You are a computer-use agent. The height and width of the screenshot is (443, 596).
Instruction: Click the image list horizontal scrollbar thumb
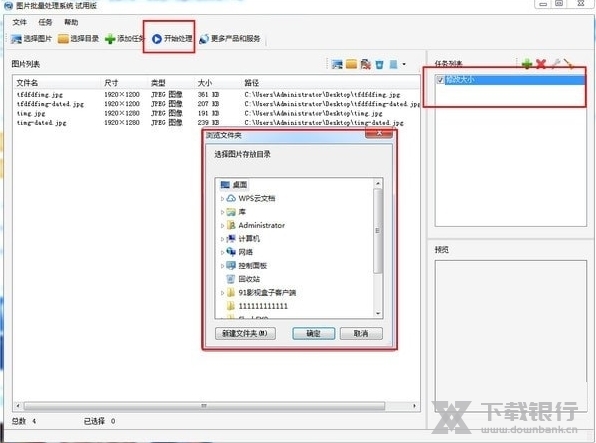(204, 406)
